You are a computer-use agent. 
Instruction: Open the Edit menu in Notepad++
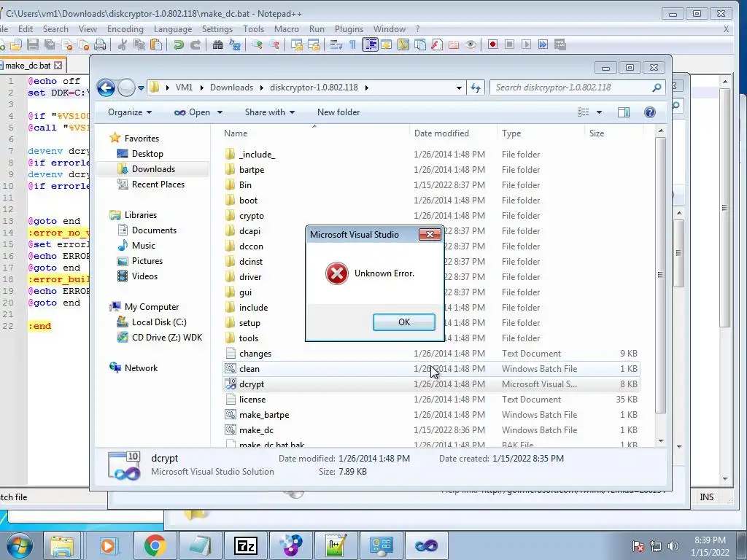26,29
